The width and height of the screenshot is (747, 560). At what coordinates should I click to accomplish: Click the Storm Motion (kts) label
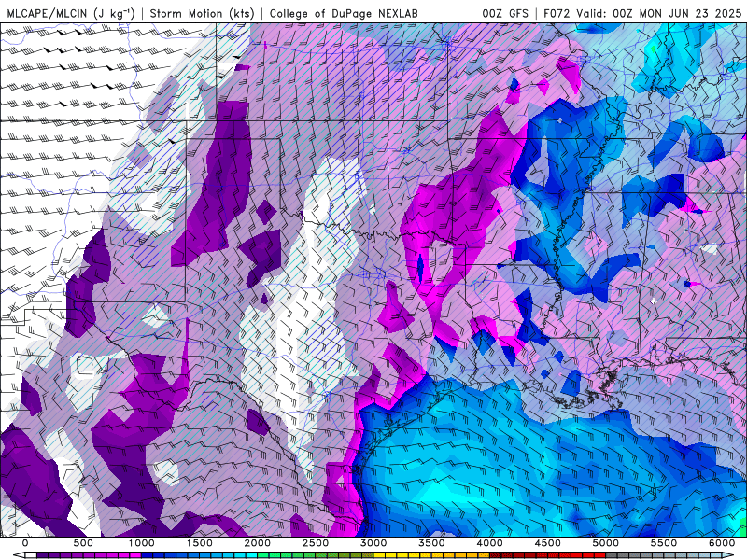[203, 13]
